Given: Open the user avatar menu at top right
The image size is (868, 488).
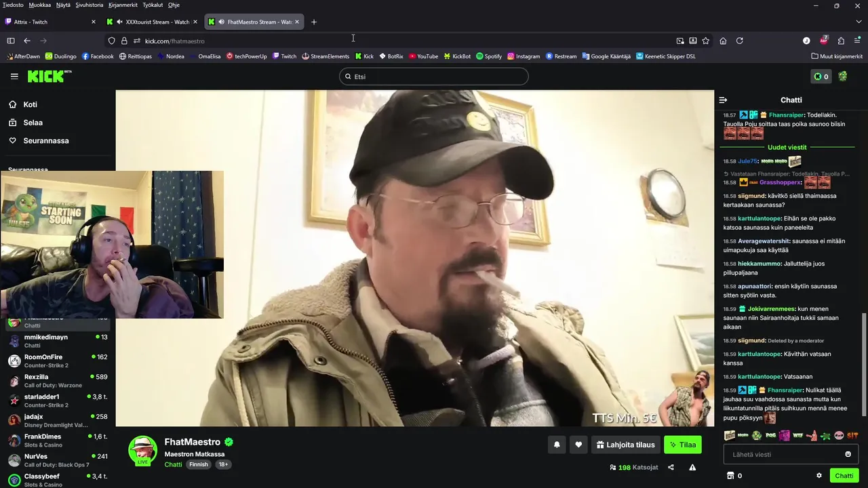Looking at the screenshot, I should click(843, 77).
